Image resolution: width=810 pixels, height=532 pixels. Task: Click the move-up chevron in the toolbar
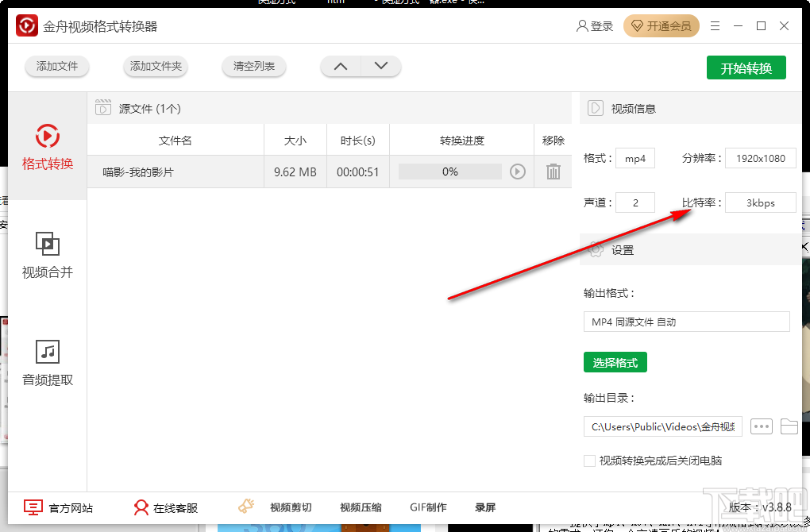(x=340, y=67)
